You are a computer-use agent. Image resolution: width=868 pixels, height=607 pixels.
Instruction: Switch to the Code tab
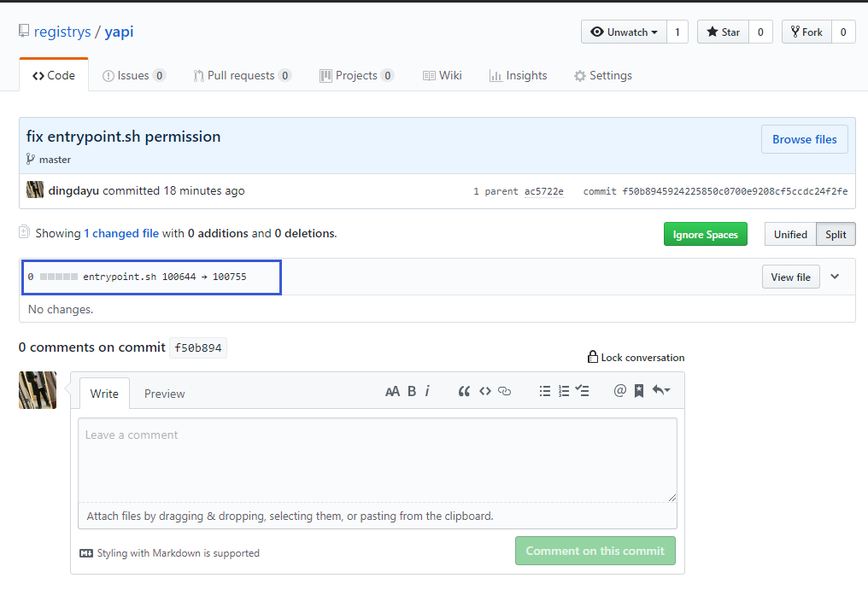[54, 75]
